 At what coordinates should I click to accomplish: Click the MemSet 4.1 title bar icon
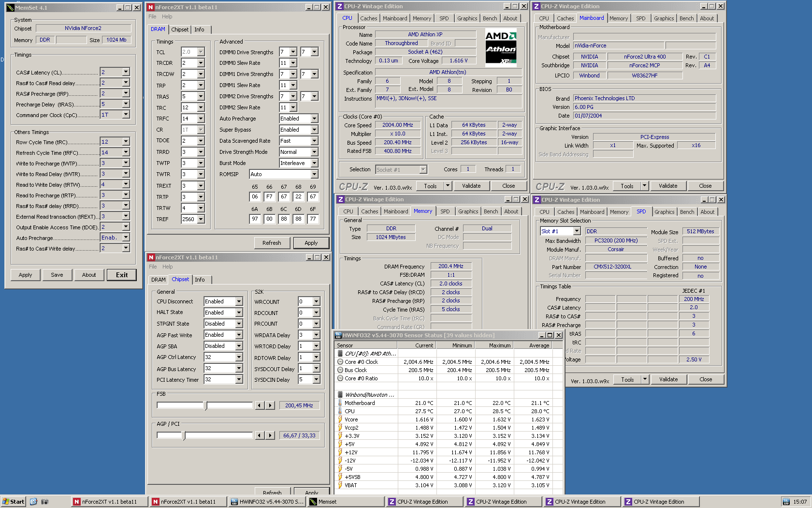(x=11, y=8)
